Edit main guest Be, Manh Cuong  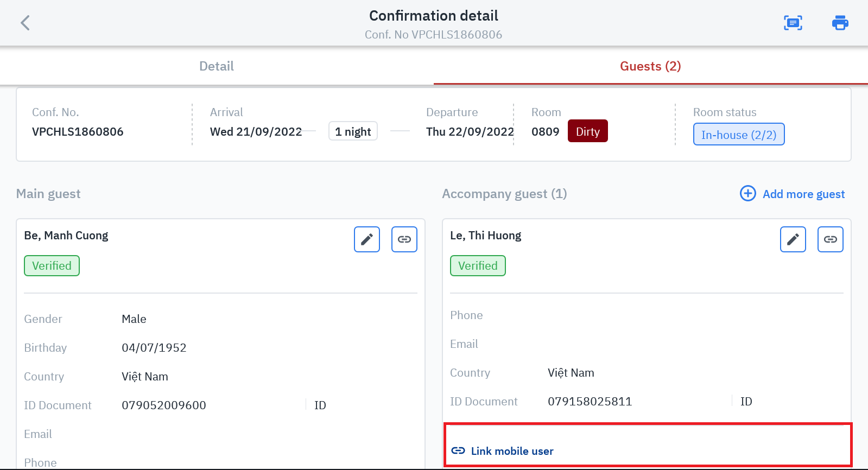pos(367,239)
